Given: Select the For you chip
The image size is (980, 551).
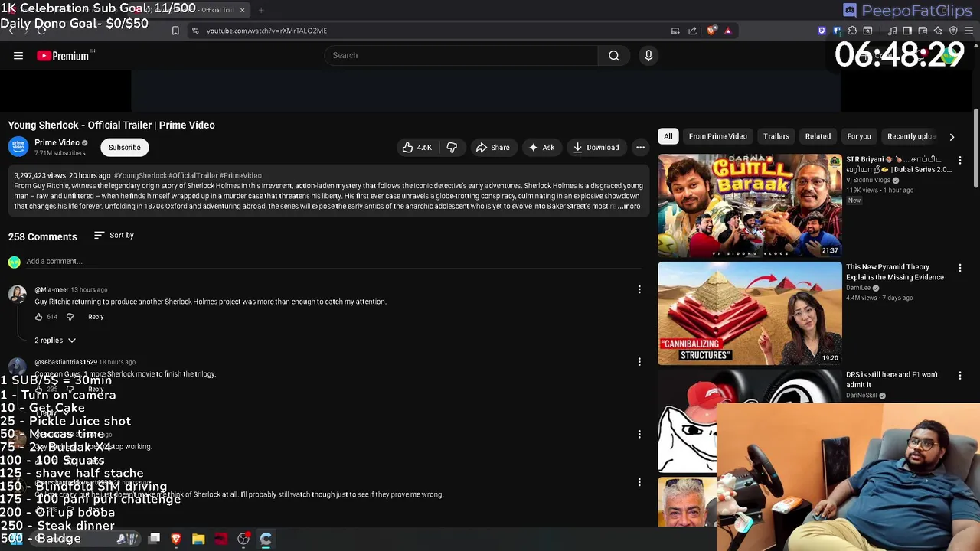Looking at the screenshot, I should 859,136.
